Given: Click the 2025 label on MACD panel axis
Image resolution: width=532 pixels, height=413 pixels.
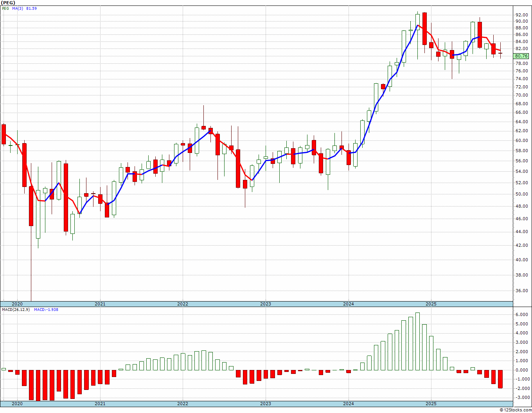Looking at the screenshot, I should click(x=431, y=404).
